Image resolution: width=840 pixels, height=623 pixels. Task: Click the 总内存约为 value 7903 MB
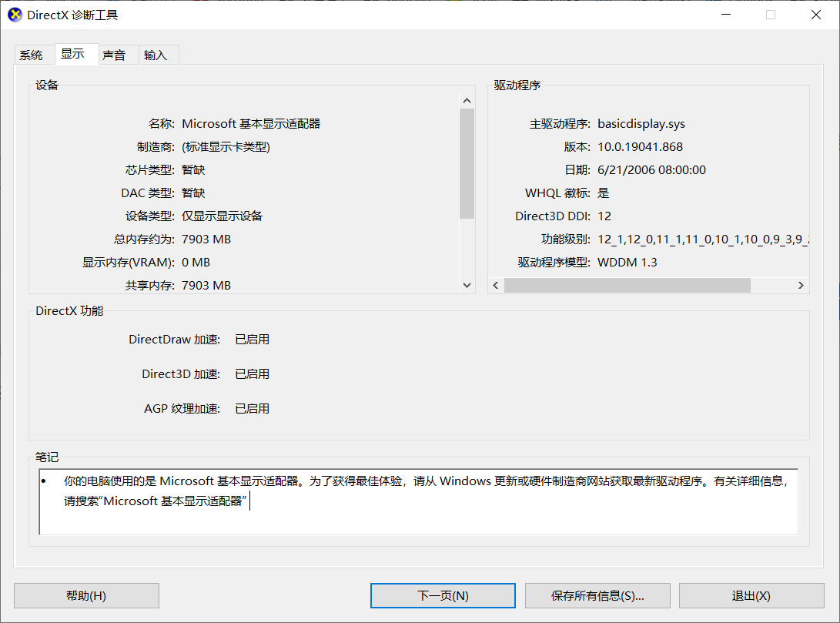[x=206, y=239]
